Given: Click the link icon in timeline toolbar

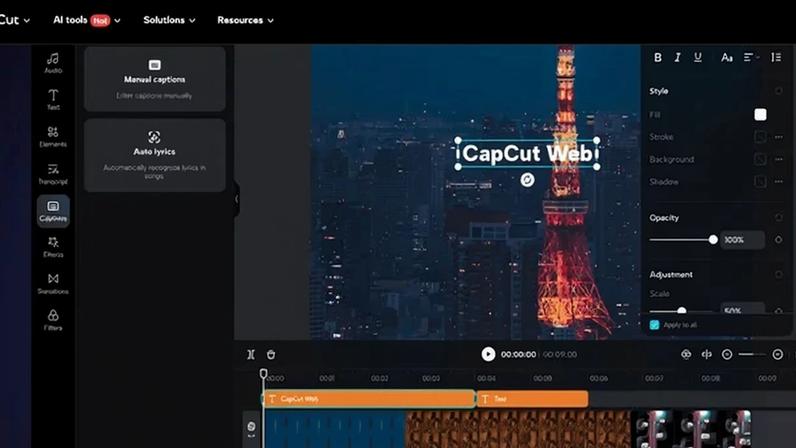Looking at the screenshot, I should coord(706,355).
